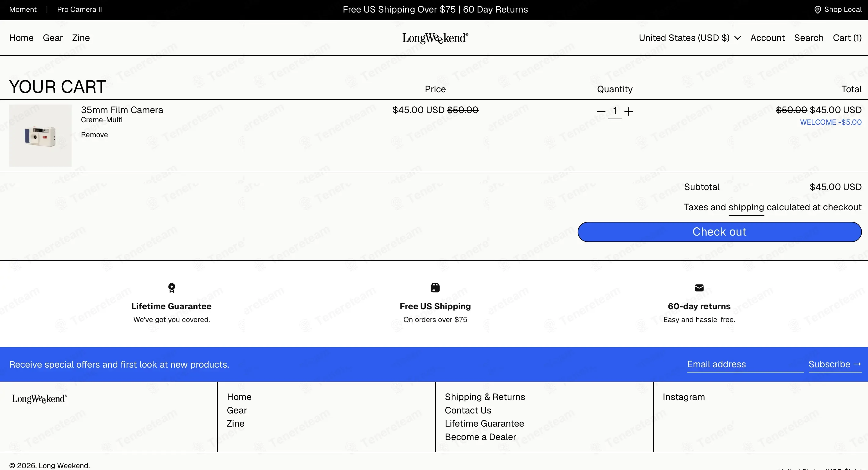The width and height of the screenshot is (868, 470).
Task: Open Contact Us footer link
Action: pyautogui.click(x=468, y=410)
